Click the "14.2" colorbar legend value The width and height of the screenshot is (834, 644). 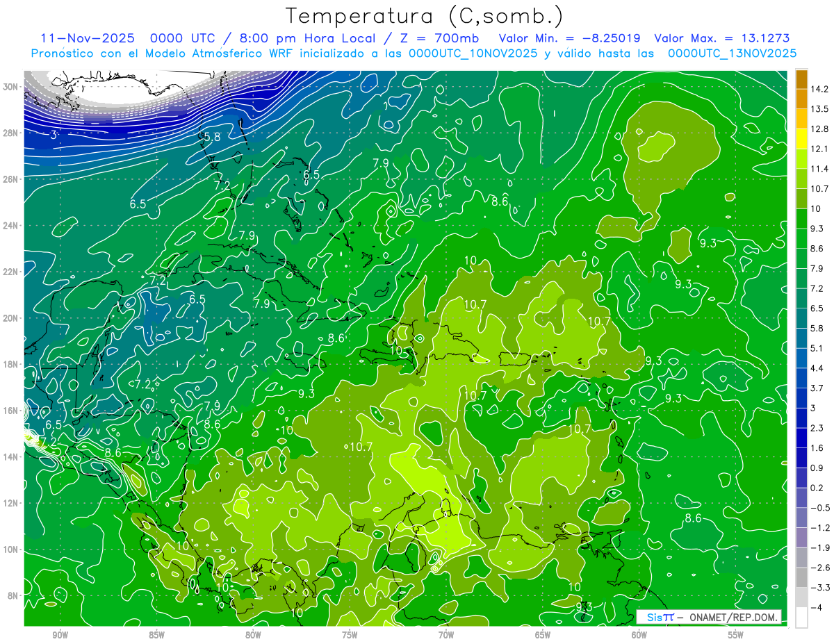819,89
